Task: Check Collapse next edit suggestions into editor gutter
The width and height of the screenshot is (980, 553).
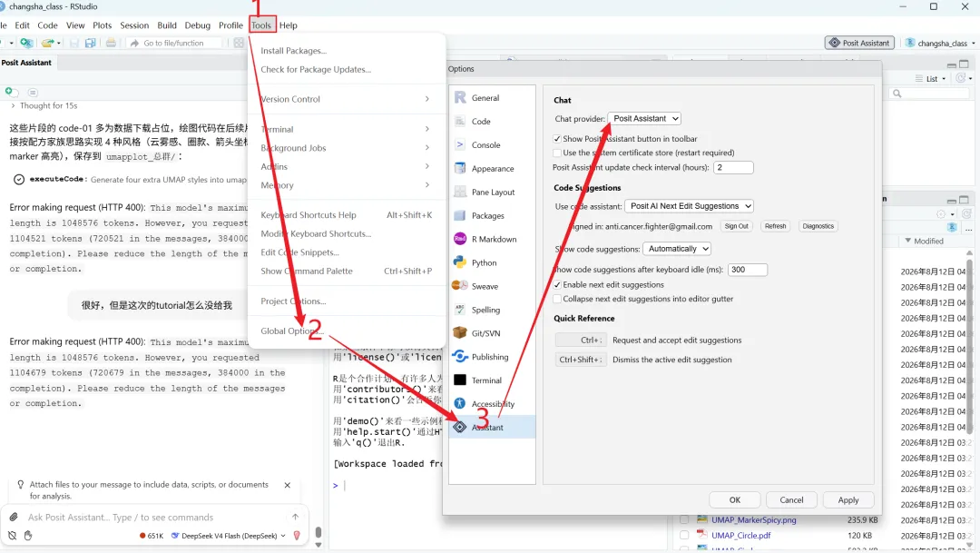Action: pyautogui.click(x=557, y=299)
